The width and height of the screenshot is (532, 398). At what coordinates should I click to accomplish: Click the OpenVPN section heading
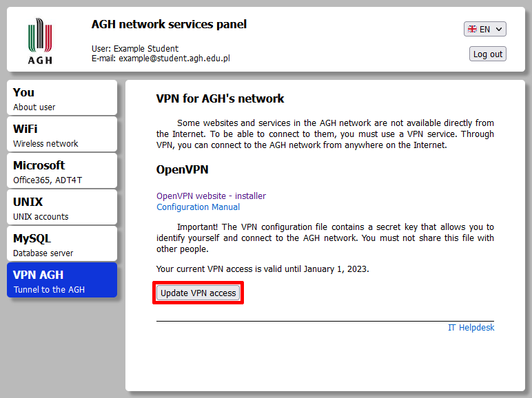(182, 169)
